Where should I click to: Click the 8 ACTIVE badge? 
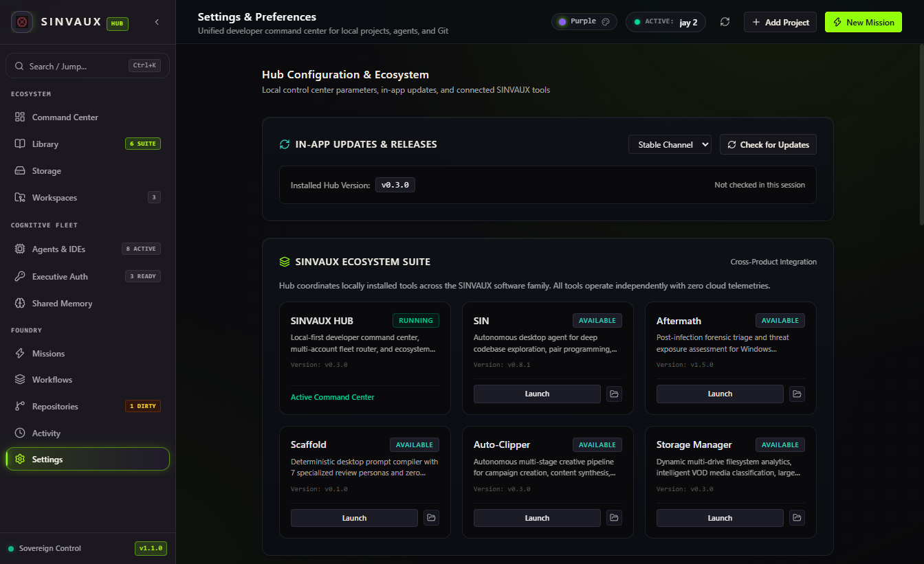coord(141,249)
